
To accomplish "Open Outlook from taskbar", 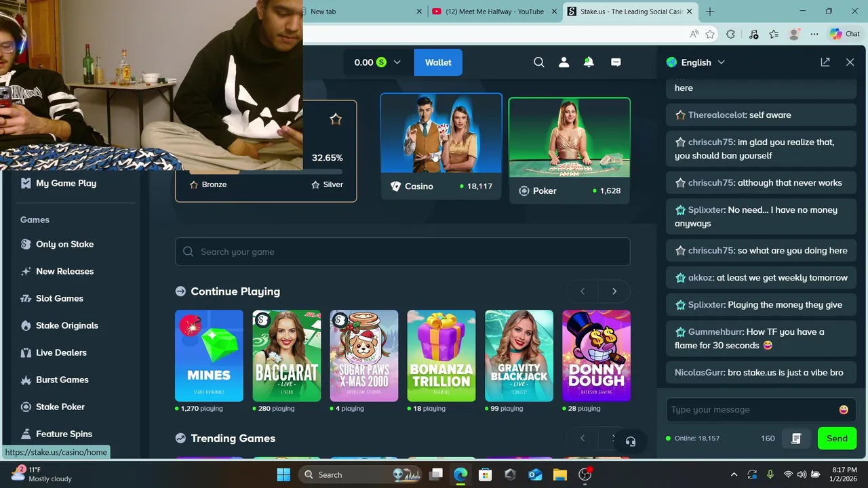I will tap(535, 474).
